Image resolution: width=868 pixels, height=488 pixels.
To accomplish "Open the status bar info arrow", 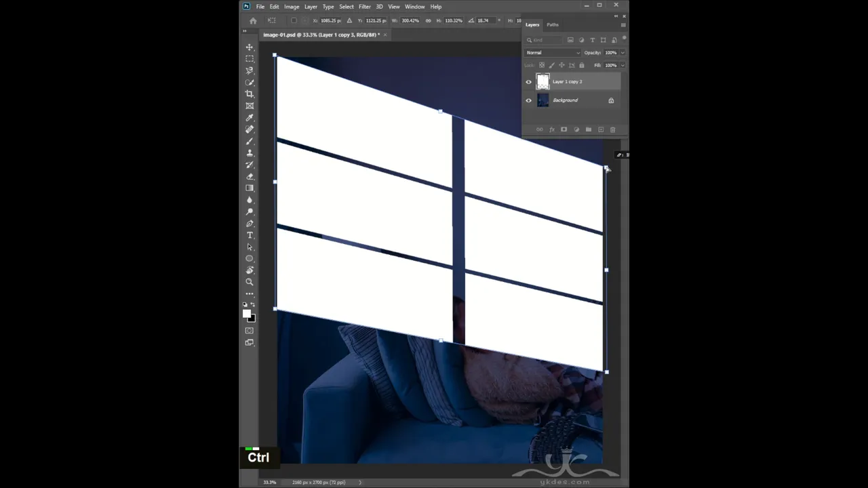I will point(360,482).
